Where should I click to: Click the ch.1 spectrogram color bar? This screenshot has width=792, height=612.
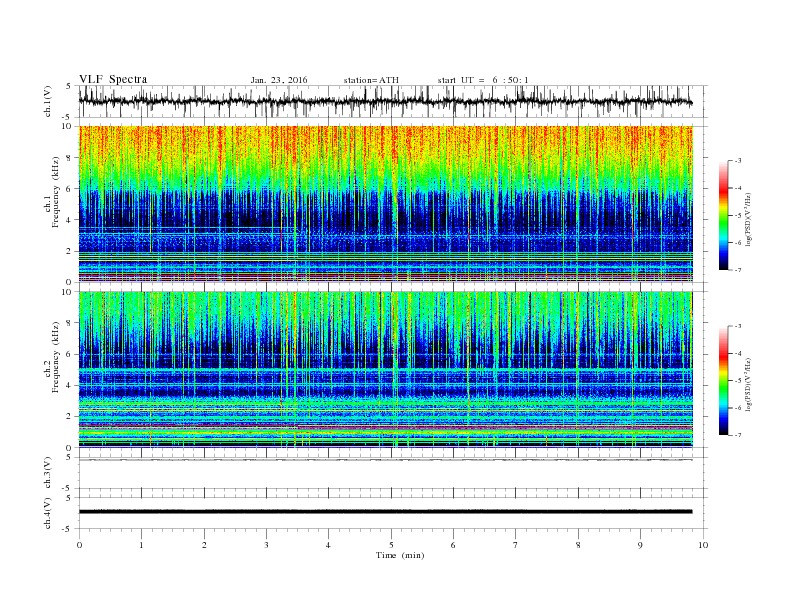coord(724,215)
